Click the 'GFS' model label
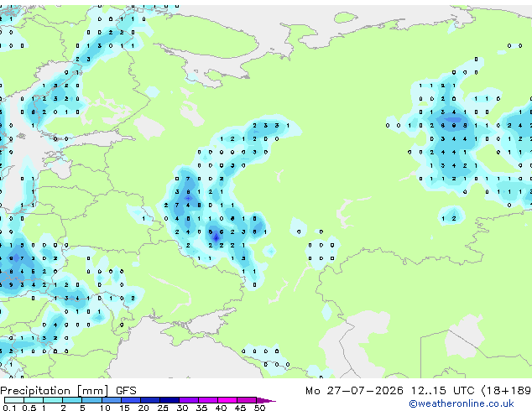532x411 pixels. pos(126,391)
